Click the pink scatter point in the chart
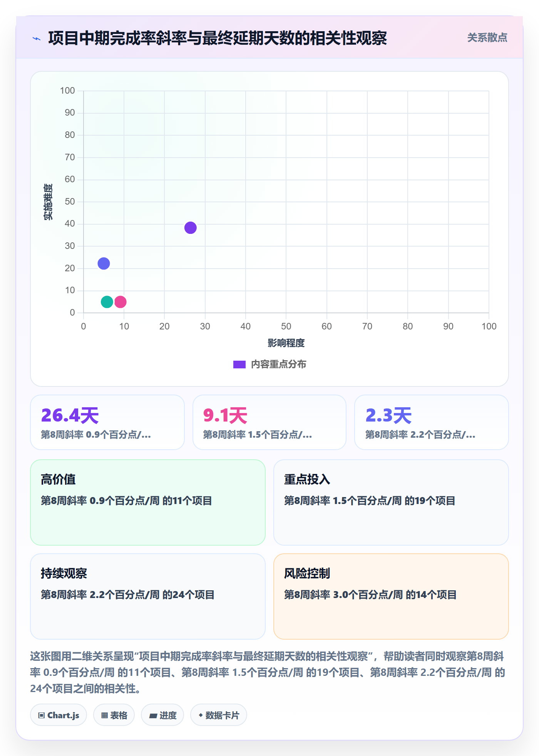Image resolution: width=539 pixels, height=756 pixels. point(121,302)
